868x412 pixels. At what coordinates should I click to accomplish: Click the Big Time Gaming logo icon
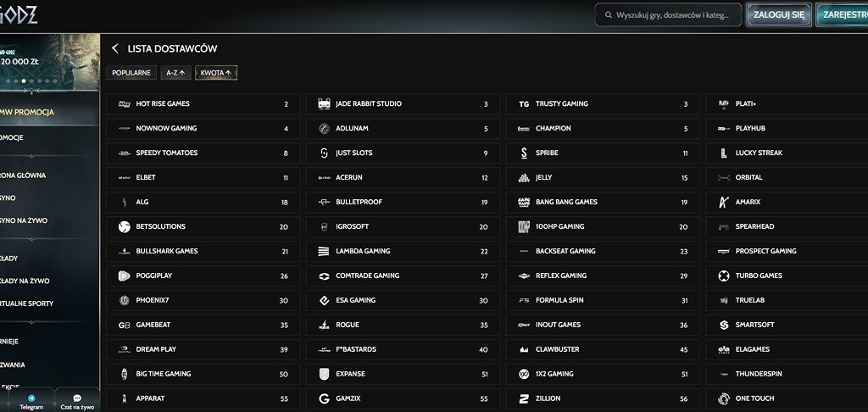(124, 374)
